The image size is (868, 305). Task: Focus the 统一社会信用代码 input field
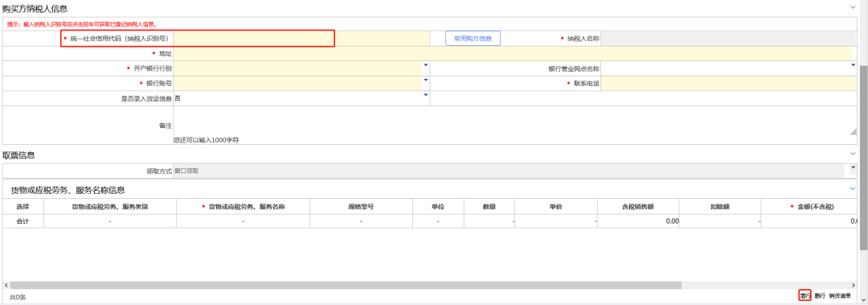click(301, 39)
